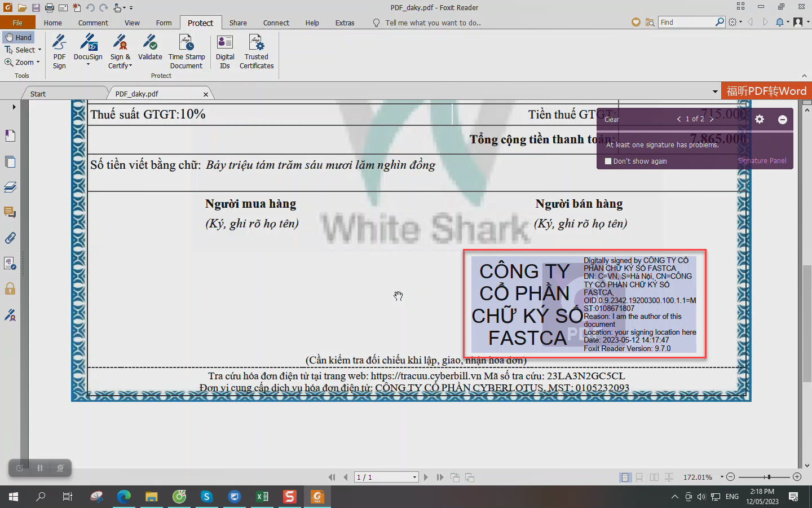812x508 pixels.
Task: Check the Don't show again checkbox
Action: click(x=608, y=161)
